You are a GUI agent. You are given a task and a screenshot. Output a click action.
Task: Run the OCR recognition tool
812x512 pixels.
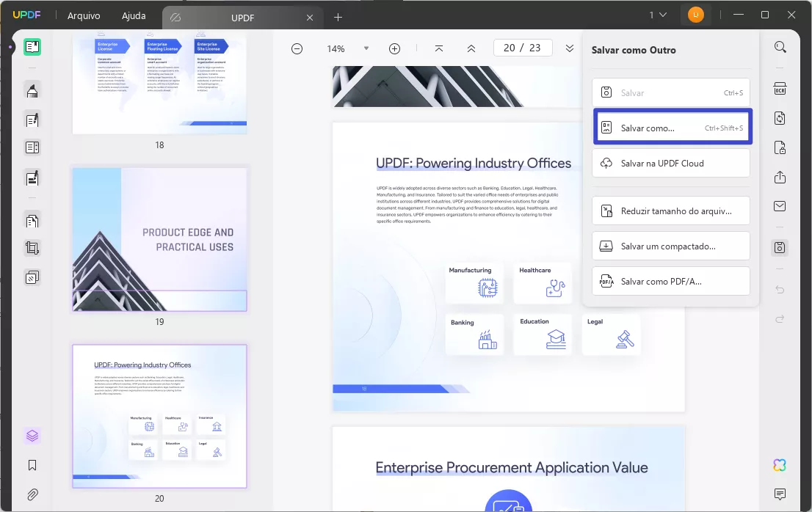coord(780,89)
